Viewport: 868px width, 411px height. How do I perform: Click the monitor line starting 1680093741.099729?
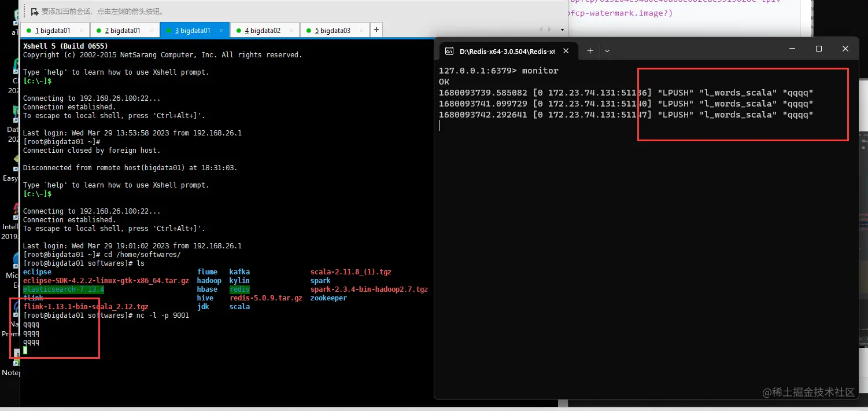[x=626, y=104]
